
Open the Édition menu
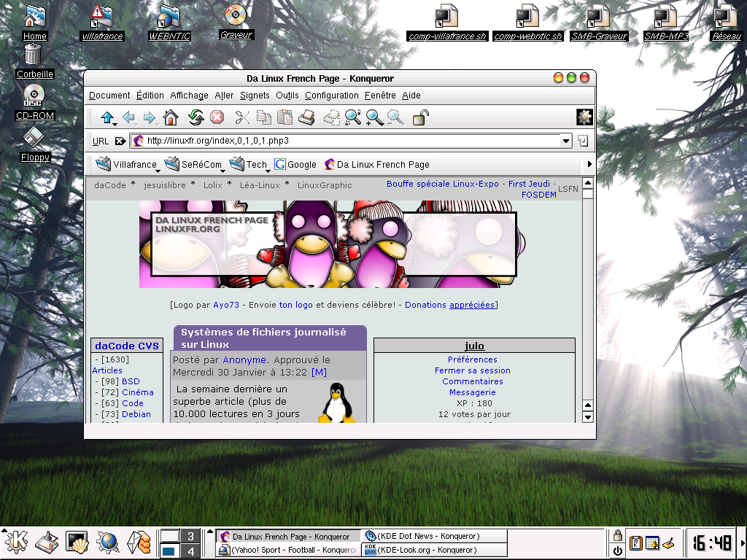tap(150, 96)
